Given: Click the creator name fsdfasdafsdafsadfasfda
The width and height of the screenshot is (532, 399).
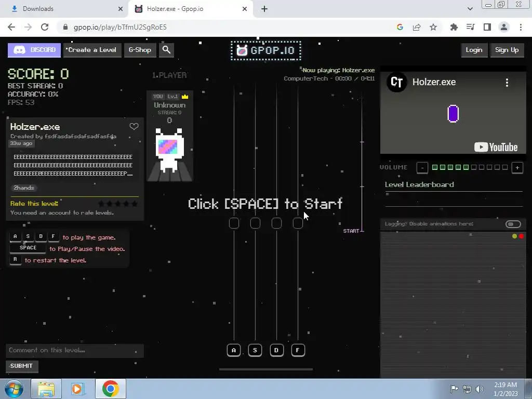Looking at the screenshot, I should (x=81, y=137).
